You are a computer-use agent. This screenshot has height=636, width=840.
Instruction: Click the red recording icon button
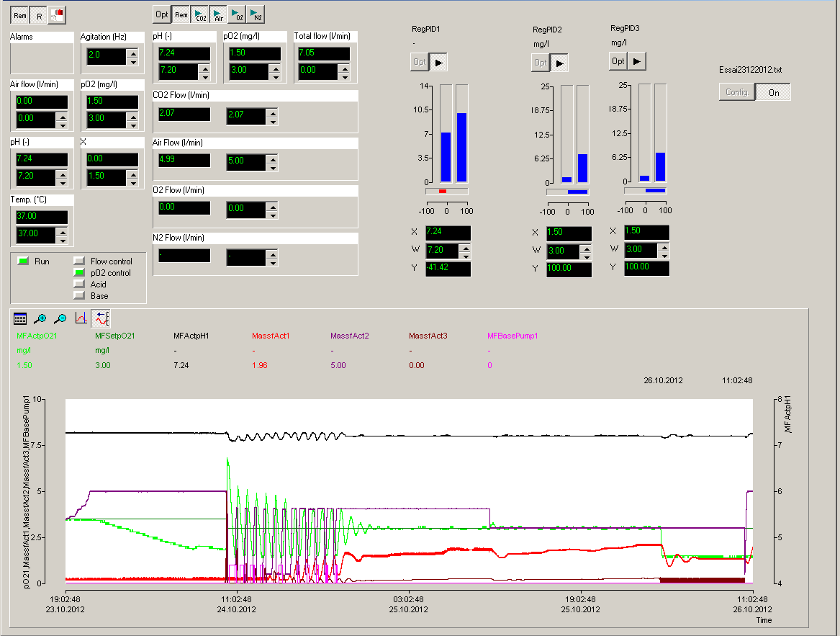pyautogui.click(x=57, y=16)
